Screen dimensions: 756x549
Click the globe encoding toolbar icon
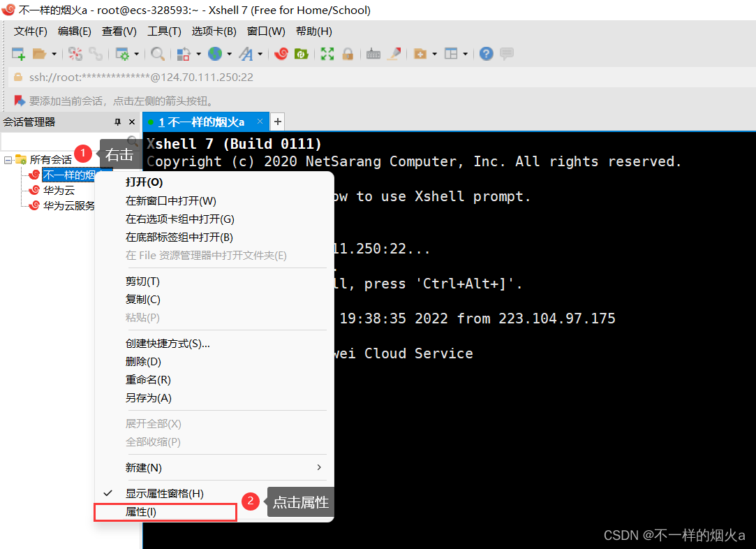tap(215, 54)
